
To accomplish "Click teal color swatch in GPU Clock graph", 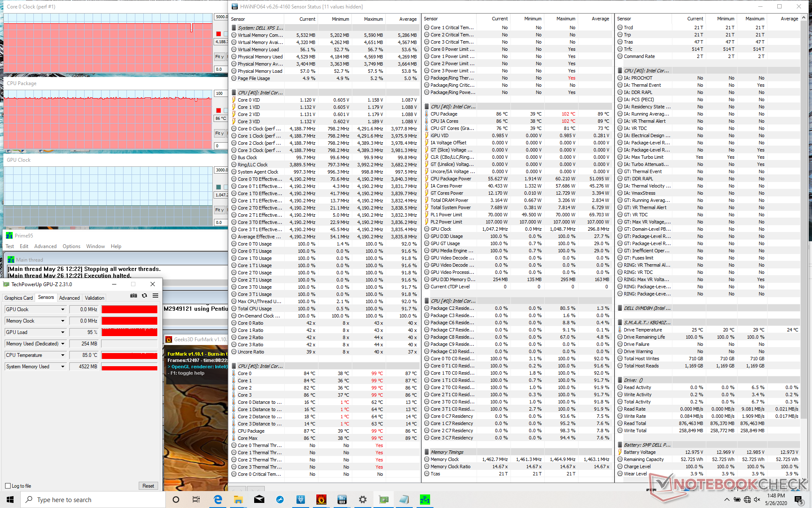I will [x=219, y=187].
